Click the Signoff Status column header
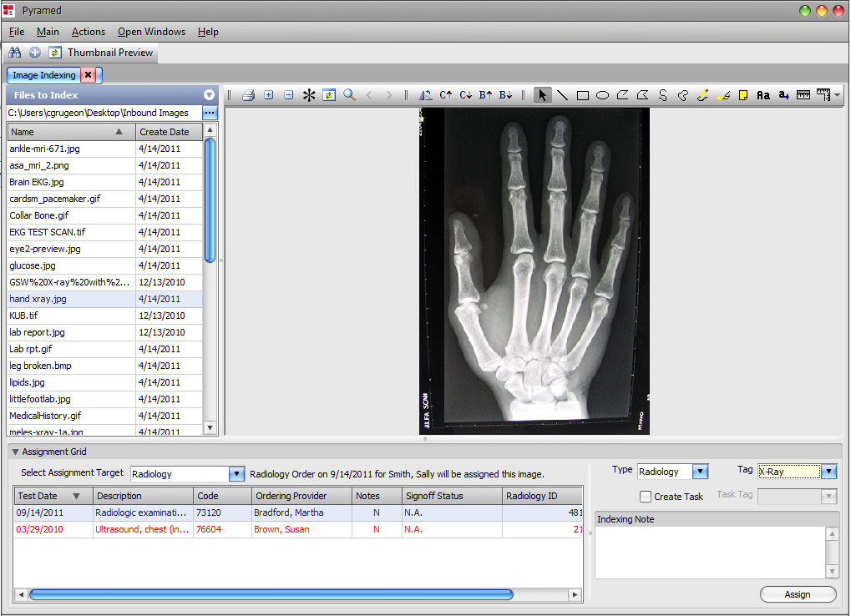 (x=452, y=496)
